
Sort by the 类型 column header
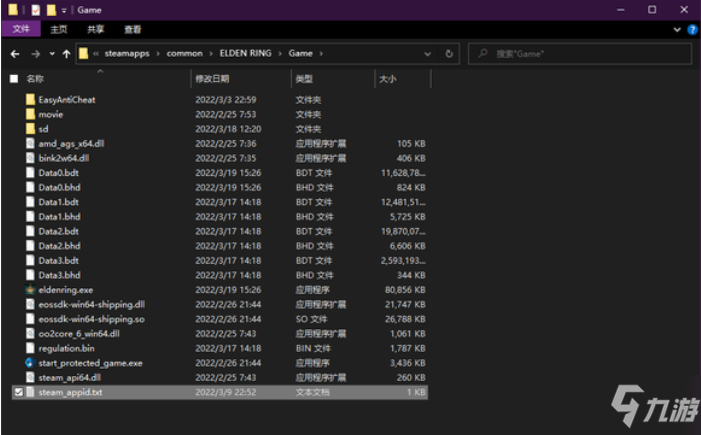(x=304, y=79)
